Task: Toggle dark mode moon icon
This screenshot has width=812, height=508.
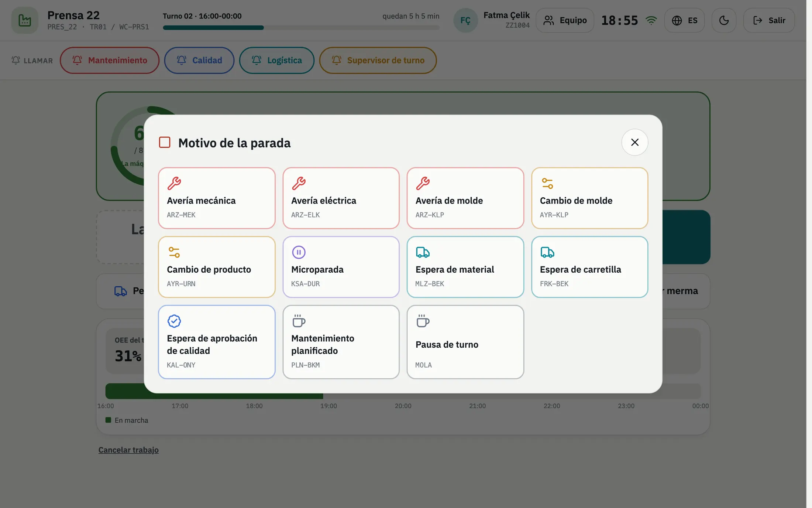Action: point(724,20)
